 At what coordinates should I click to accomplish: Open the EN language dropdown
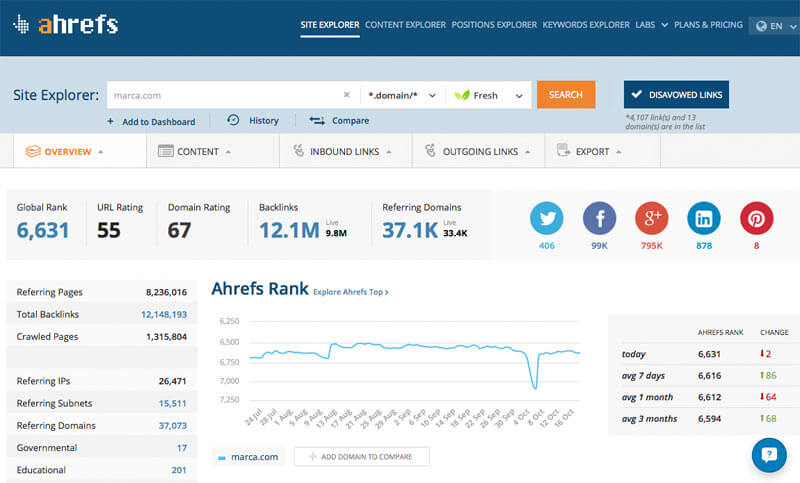(x=776, y=26)
